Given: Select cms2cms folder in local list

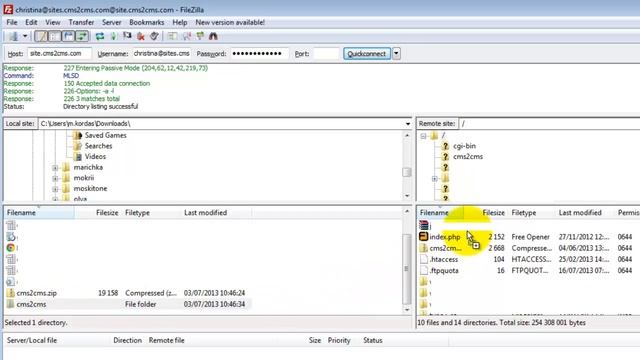Looking at the screenshot, I should point(31,304).
